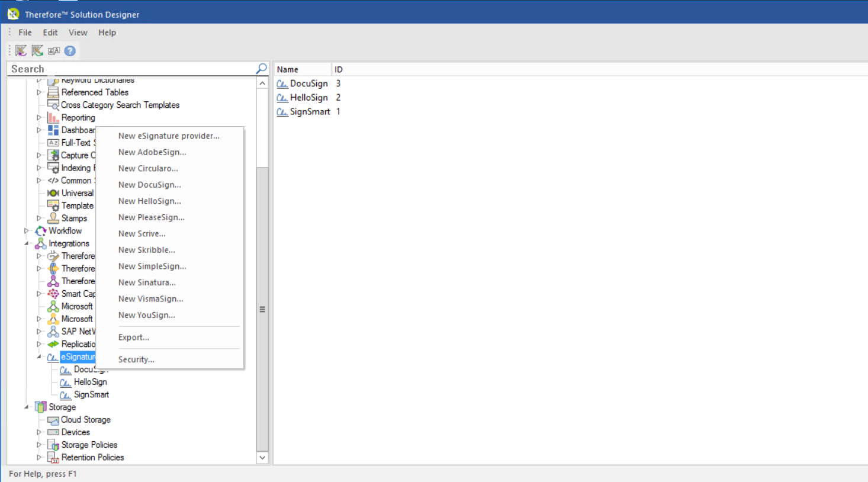This screenshot has height=482, width=868.
Task: Collapse the eSignature tree node
Action: coord(39,356)
